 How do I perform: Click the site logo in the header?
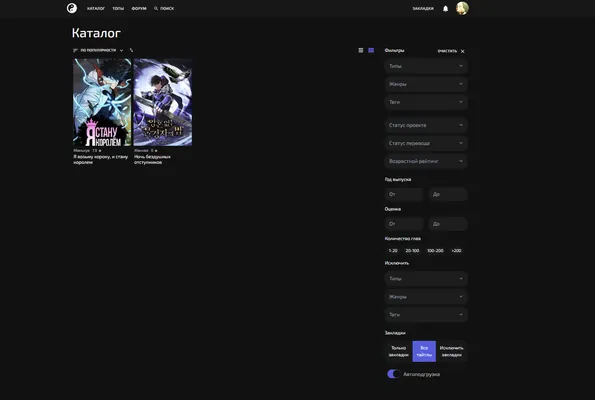point(72,8)
